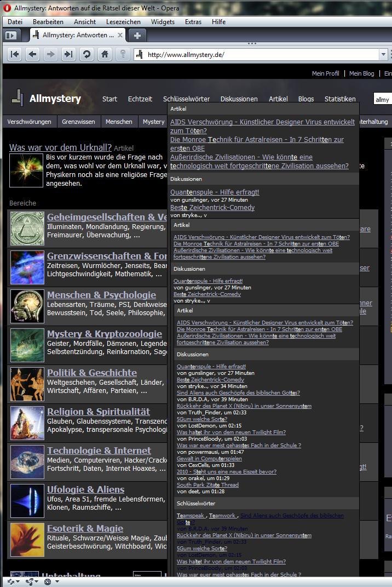Close the Allmystery tab

pos(120,35)
